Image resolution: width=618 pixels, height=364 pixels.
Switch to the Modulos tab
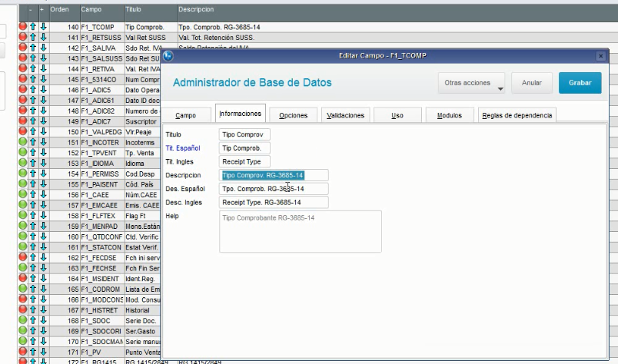(450, 115)
